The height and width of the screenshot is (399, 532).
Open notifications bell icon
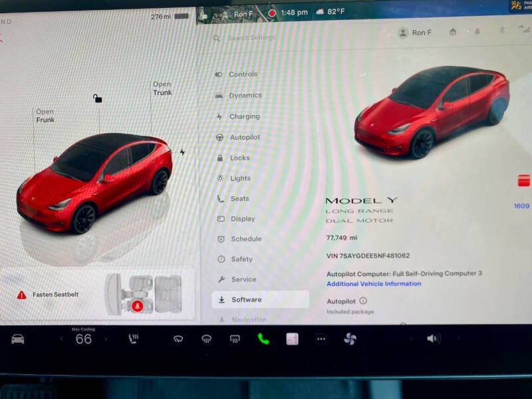[477, 31]
